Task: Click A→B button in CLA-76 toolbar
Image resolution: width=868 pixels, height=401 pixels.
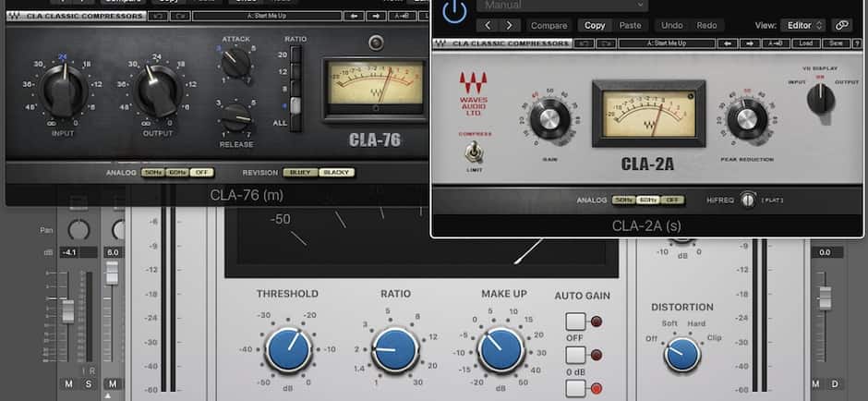Action: (x=402, y=16)
